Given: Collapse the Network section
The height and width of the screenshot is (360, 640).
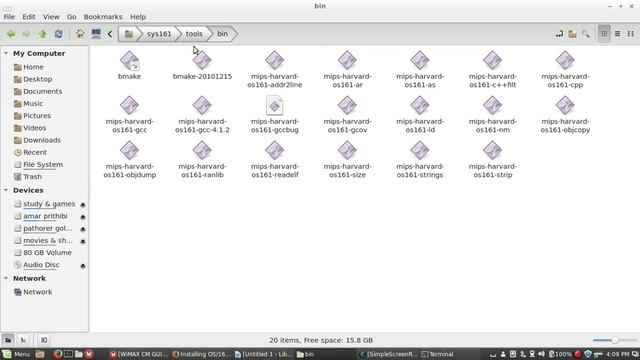Looking at the screenshot, I should pyautogui.click(x=6, y=278).
